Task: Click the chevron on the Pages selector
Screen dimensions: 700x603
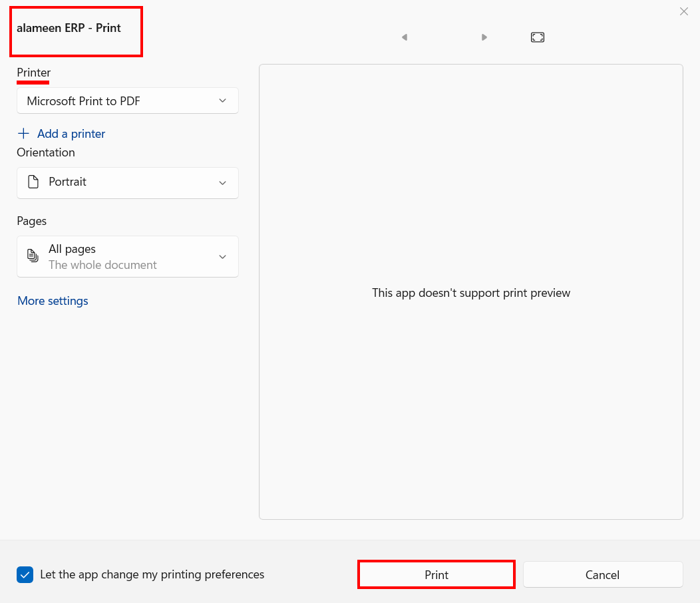Action: (x=223, y=257)
